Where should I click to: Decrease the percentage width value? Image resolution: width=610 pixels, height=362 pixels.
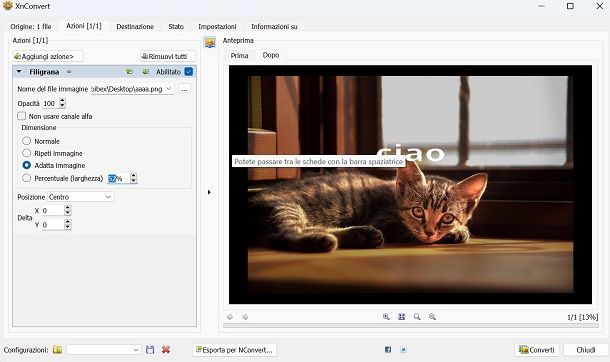(133, 181)
